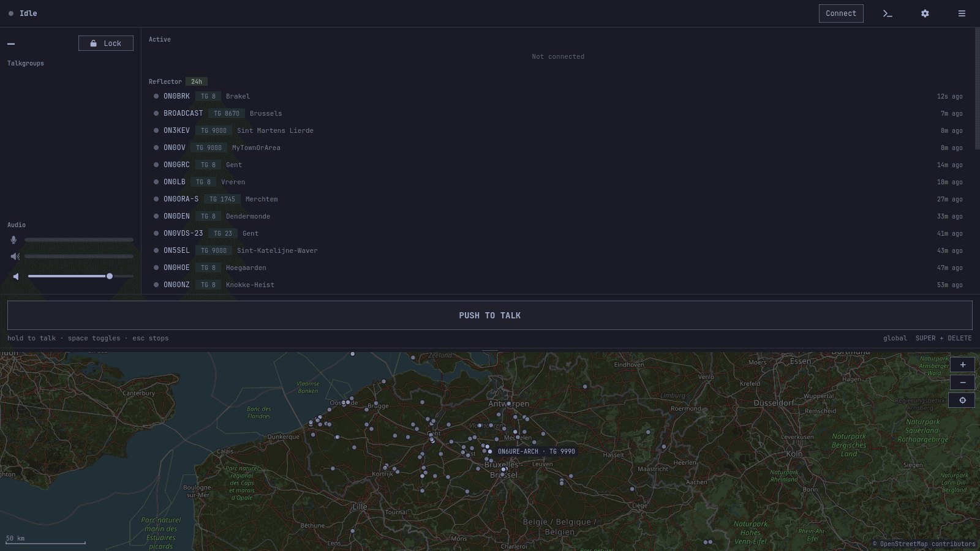Adjust the volume slider handle
This screenshot has width=980, height=551.
[110, 276]
